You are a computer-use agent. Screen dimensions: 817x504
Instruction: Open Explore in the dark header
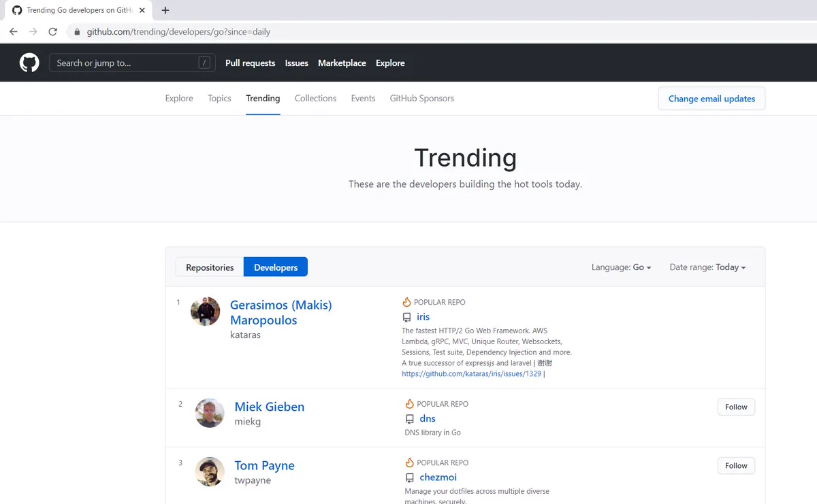[x=390, y=63]
